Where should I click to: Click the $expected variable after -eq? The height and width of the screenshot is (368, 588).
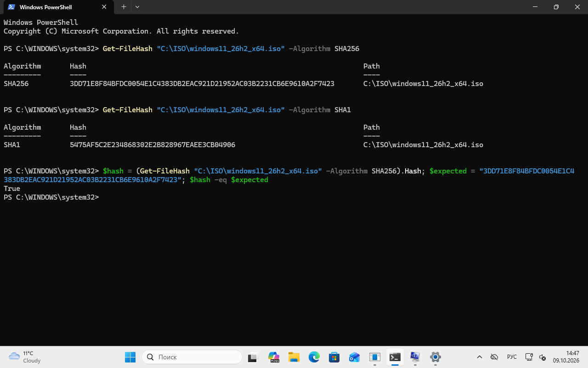tap(249, 180)
